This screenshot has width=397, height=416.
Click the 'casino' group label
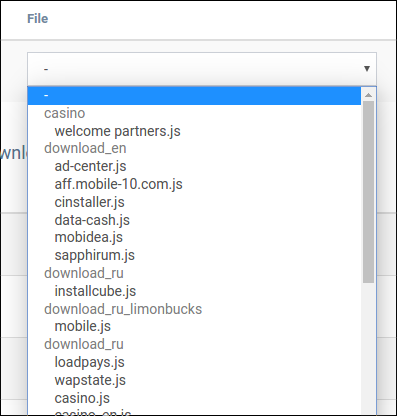coord(64,113)
